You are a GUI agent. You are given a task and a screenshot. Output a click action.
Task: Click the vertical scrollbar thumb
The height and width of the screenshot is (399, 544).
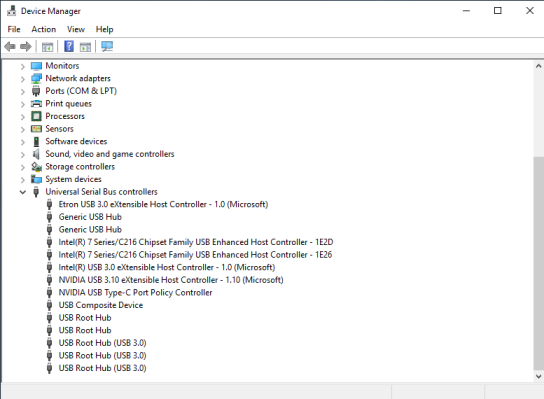click(x=538, y=264)
